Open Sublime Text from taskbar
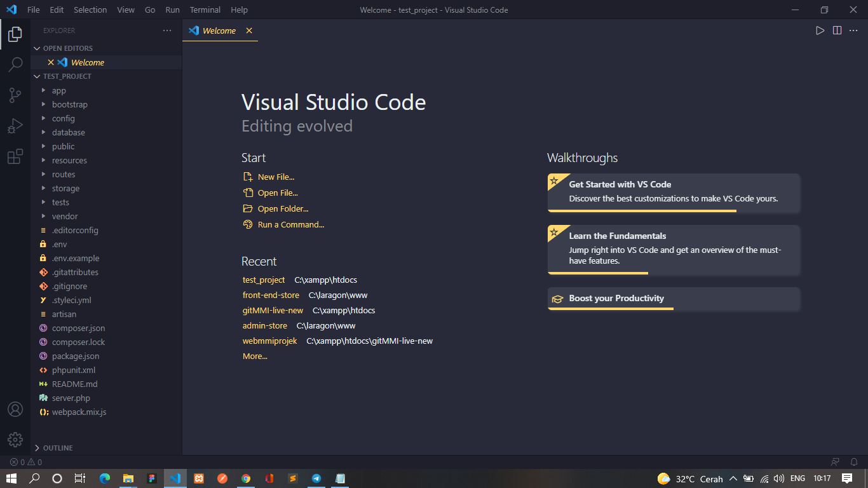 click(x=293, y=478)
